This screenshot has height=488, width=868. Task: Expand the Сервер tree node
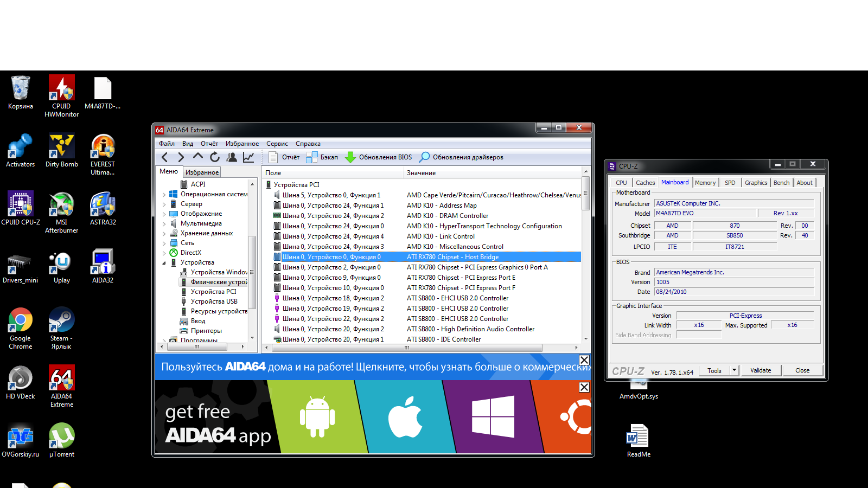point(164,204)
